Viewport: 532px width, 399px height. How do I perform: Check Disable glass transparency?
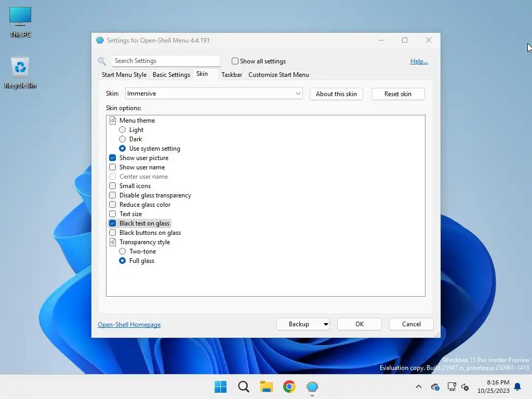[x=113, y=195]
